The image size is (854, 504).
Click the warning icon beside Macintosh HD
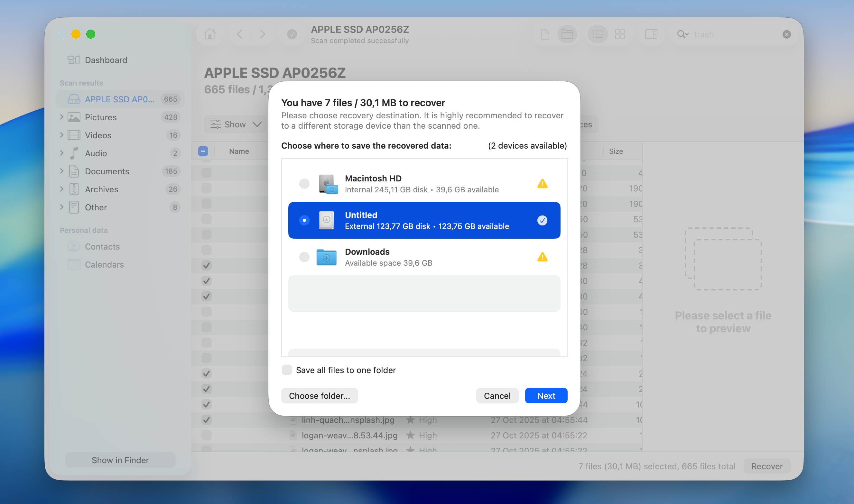542,184
